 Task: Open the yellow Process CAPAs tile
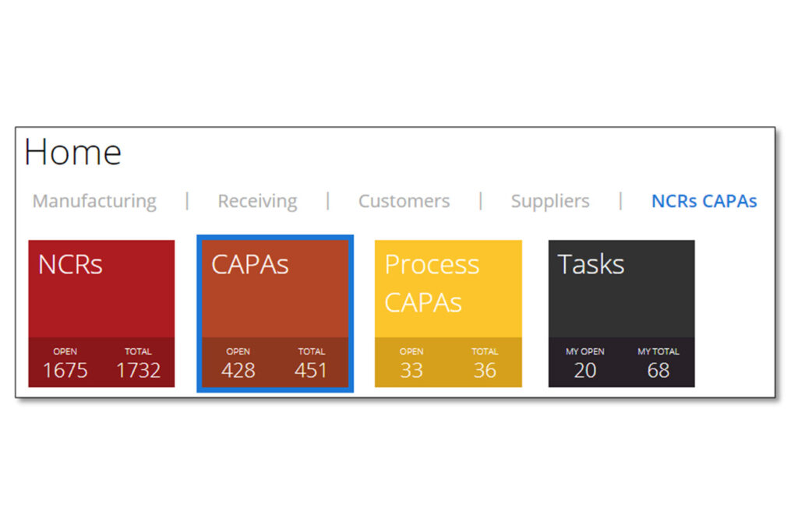(448, 284)
